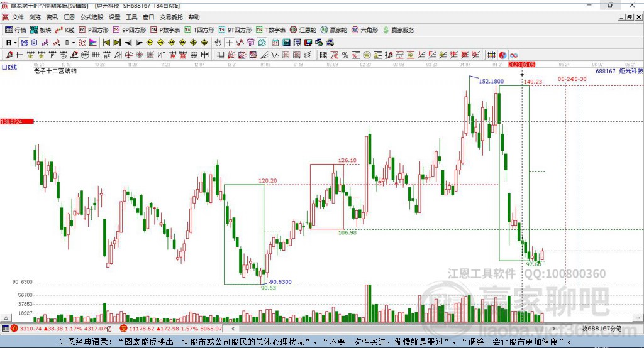The image size is (644, 348).
Task: Toggle the red yin-yang icon
Action: (x=502, y=55)
